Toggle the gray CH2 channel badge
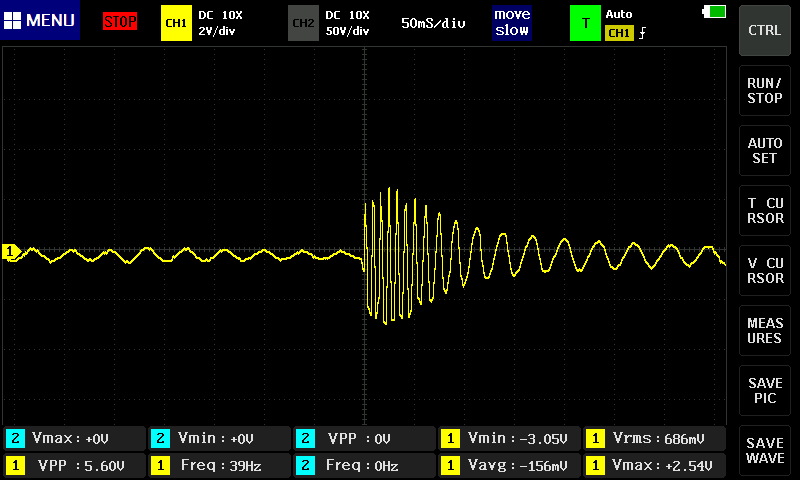Screen dimensions: 800x480 click(x=303, y=22)
